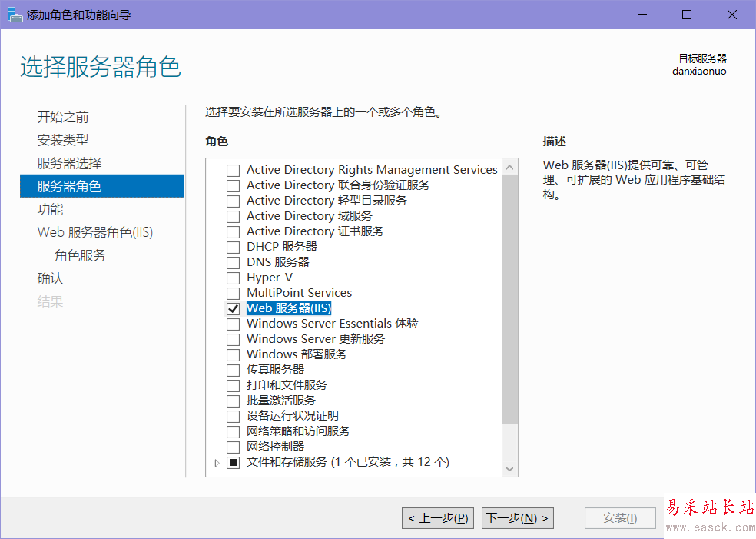The width and height of the screenshot is (756, 539).
Task: Tick the 打印和文件服务 checkbox
Action: coord(233,386)
